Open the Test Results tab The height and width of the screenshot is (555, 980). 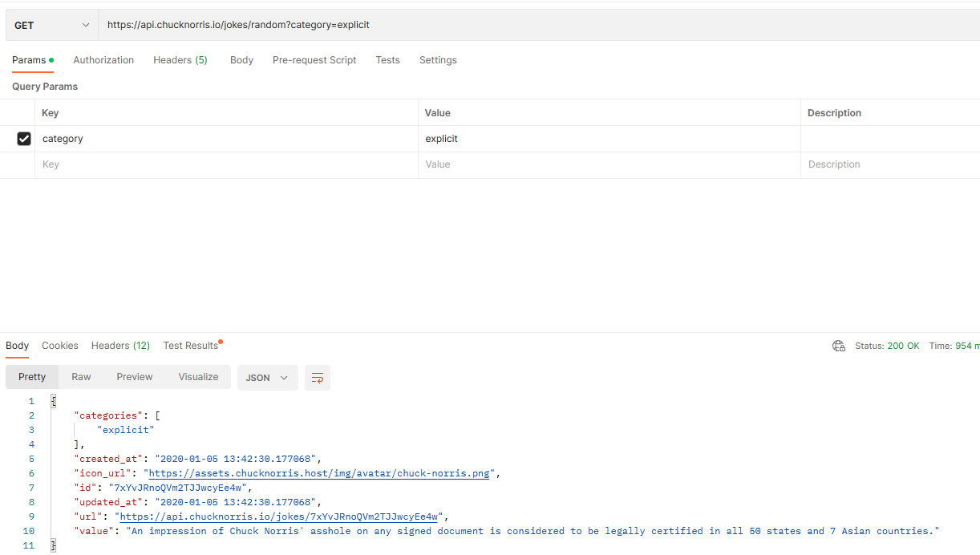(191, 346)
